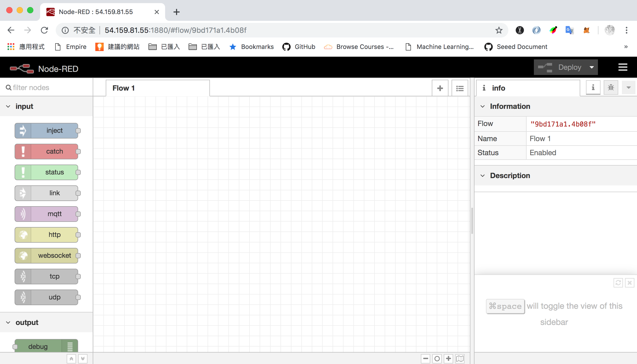Select the info sidebar tab
637x364 pixels.
point(528,88)
